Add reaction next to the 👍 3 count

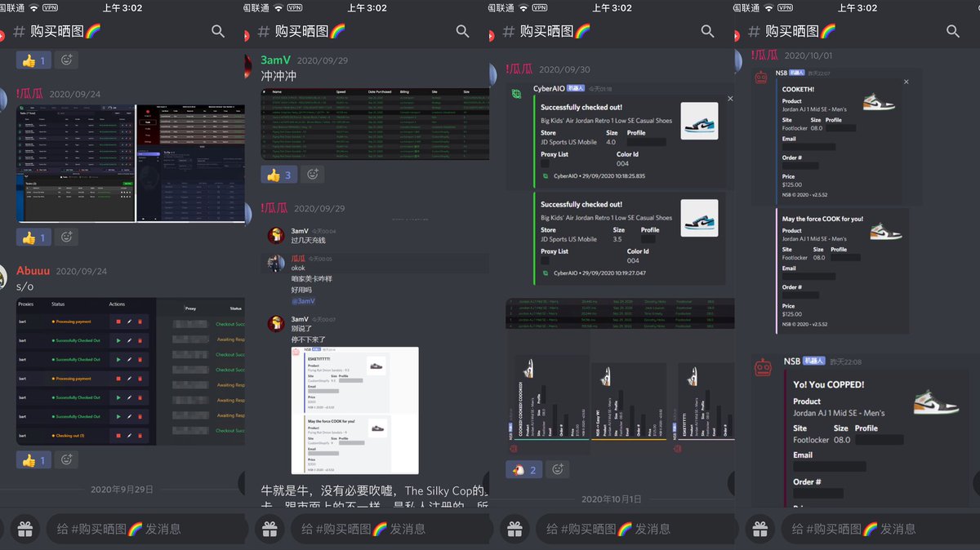pos(312,174)
